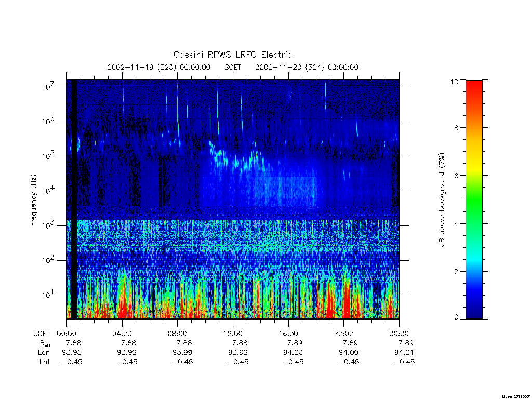Click the dark blue bottom of color bar
Viewport: 532px width, 399px height.
point(474,311)
